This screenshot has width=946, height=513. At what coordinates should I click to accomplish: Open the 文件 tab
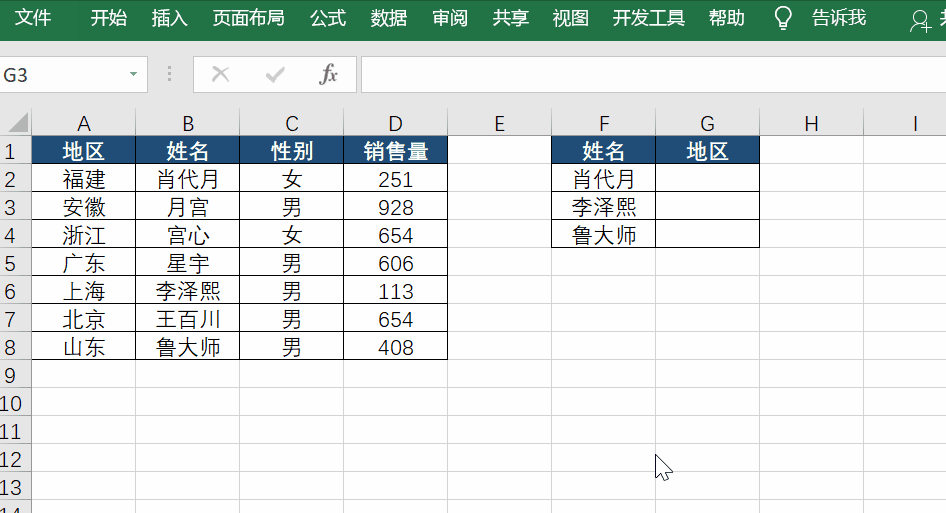pyautogui.click(x=33, y=18)
